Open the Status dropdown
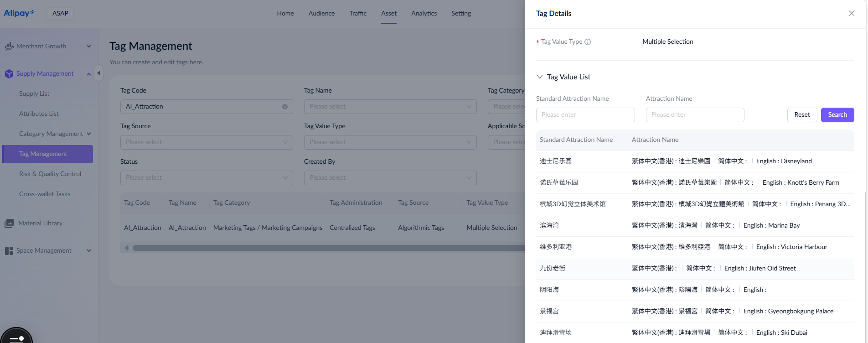The image size is (868, 343). click(x=206, y=178)
